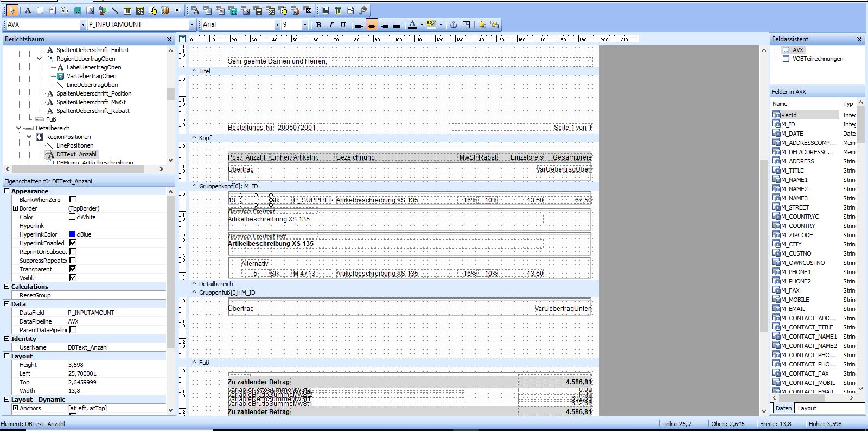Toggle the ParentDataPipeline checkbox
The image size is (868, 431).
[73, 330]
